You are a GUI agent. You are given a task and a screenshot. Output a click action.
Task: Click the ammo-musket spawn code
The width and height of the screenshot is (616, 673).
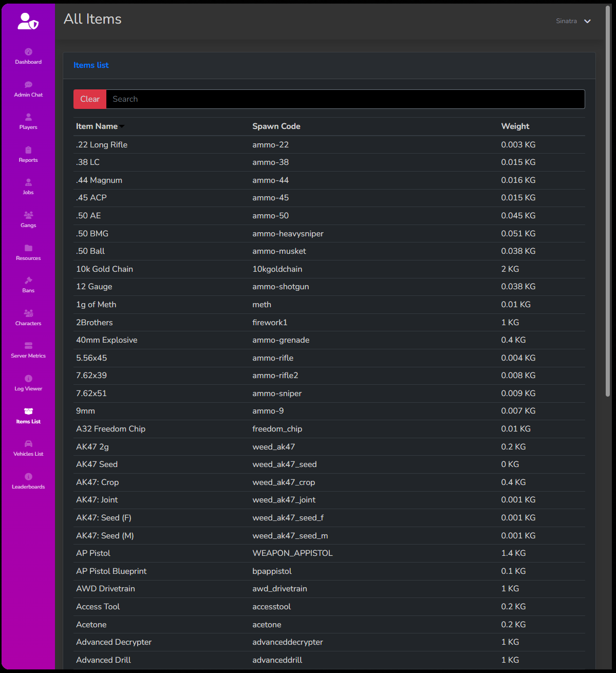[279, 251]
